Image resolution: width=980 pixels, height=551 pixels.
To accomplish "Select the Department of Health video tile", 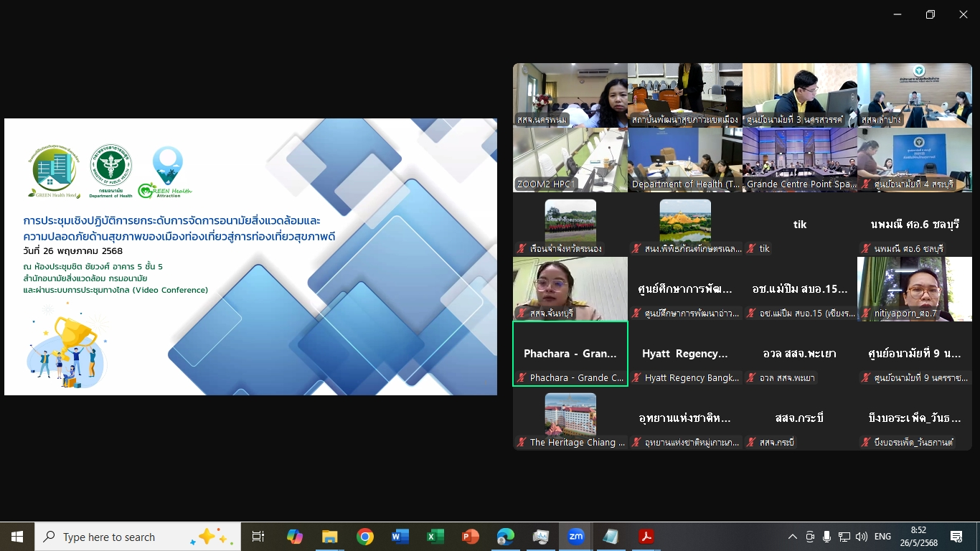I will pyautogui.click(x=685, y=160).
